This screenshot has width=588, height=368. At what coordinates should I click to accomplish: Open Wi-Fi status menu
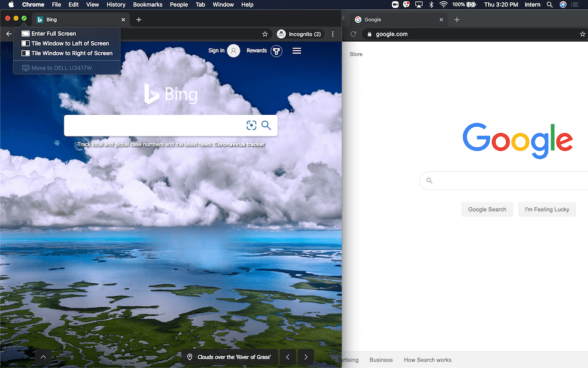click(x=443, y=5)
